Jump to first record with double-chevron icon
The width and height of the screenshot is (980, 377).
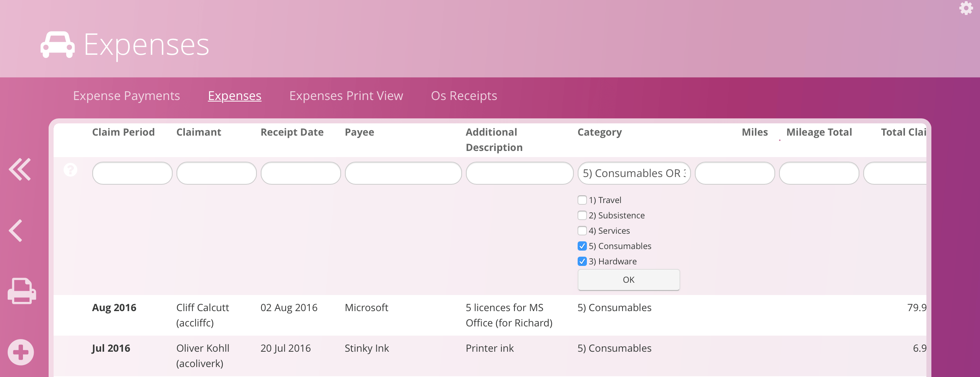[20, 169]
